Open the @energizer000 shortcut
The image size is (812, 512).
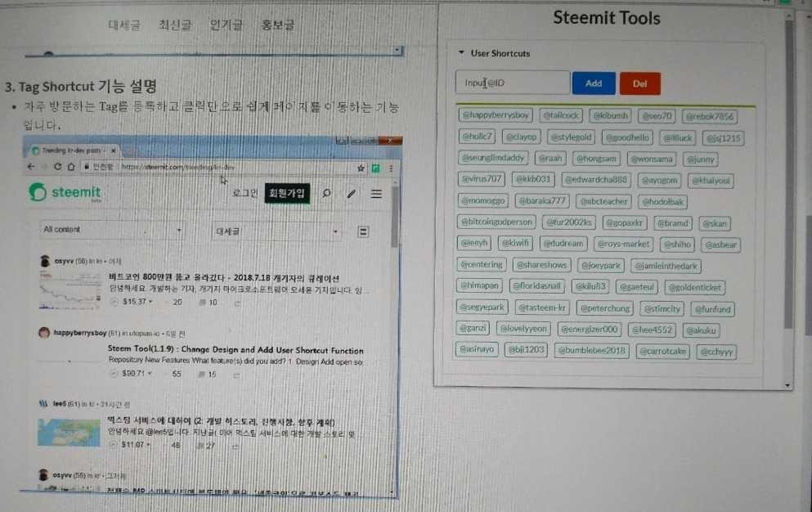[x=590, y=329]
